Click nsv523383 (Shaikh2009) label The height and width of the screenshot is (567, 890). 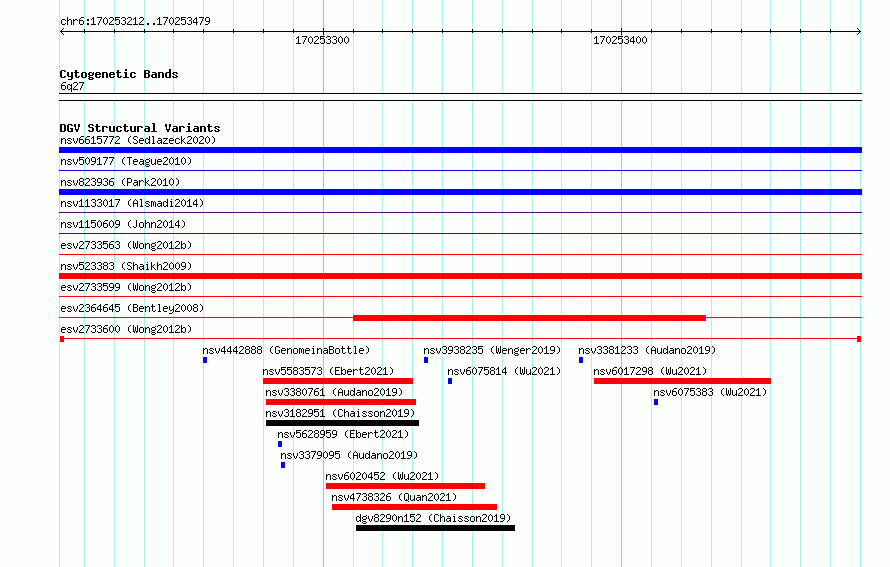(x=126, y=266)
